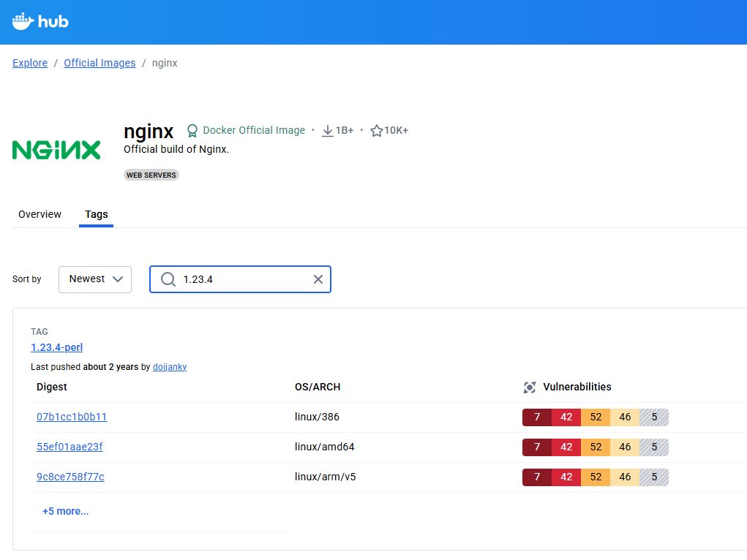Click medium count 52 in linux/arm/v5 row
Screen dimensions: 747x560
click(596, 477)
